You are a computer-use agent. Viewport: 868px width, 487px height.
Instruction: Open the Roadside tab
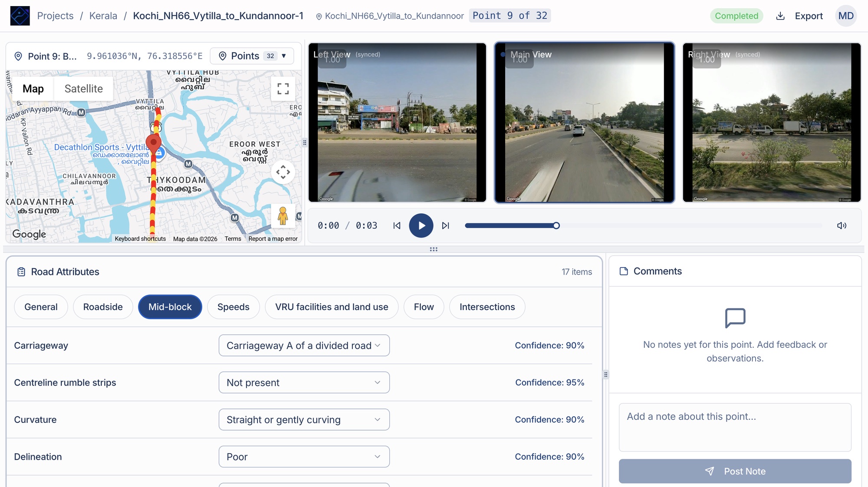(103, 307)
